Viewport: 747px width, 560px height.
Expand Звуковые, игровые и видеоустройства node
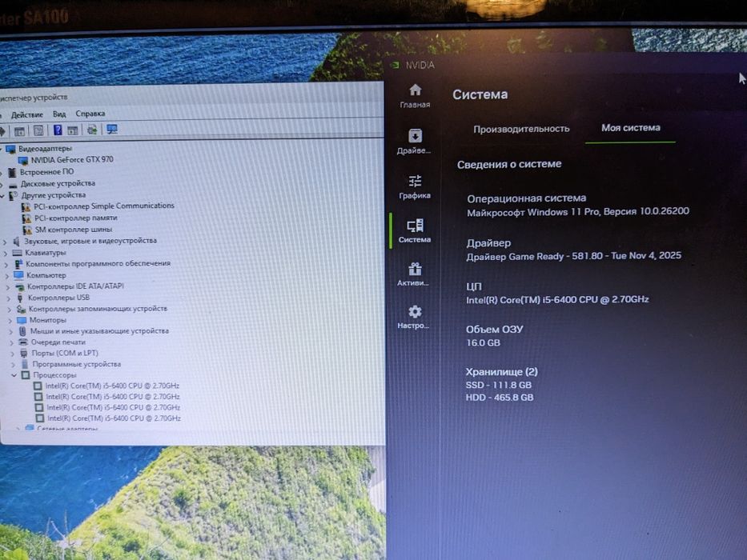tap(6, 242)
